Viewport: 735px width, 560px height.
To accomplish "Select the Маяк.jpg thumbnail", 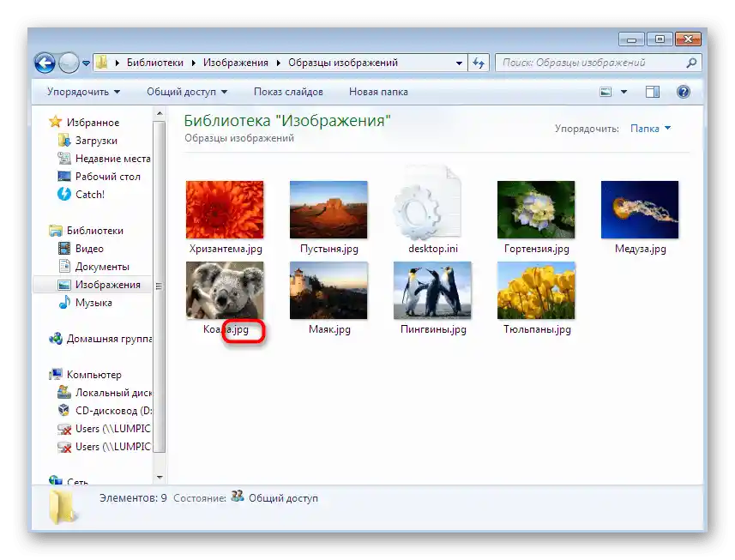I will click(x=328, y=291).
